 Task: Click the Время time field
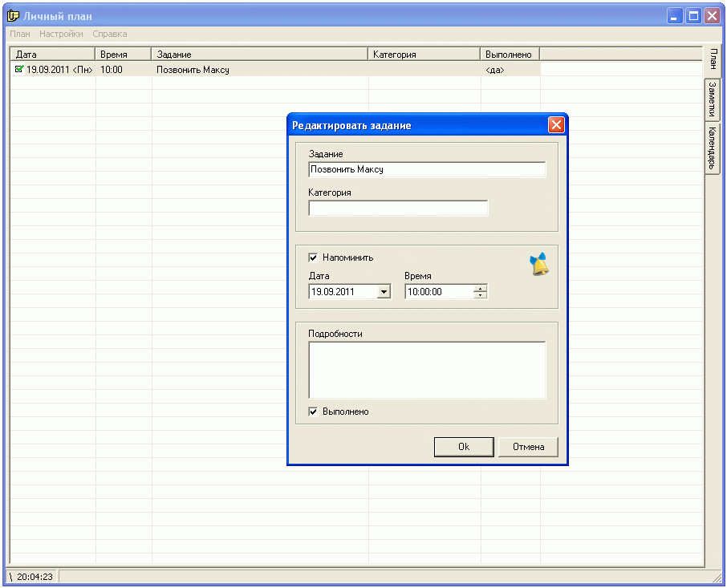coord(438,292)
